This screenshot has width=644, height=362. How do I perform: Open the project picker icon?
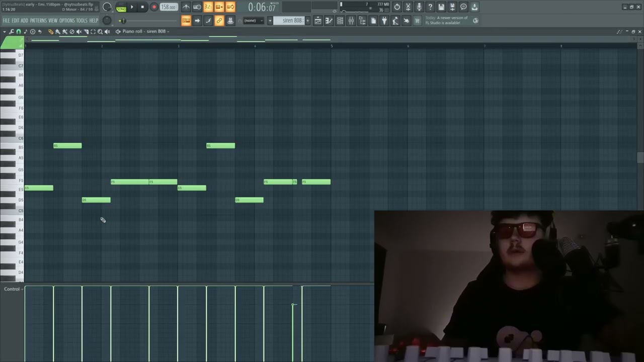373,21
